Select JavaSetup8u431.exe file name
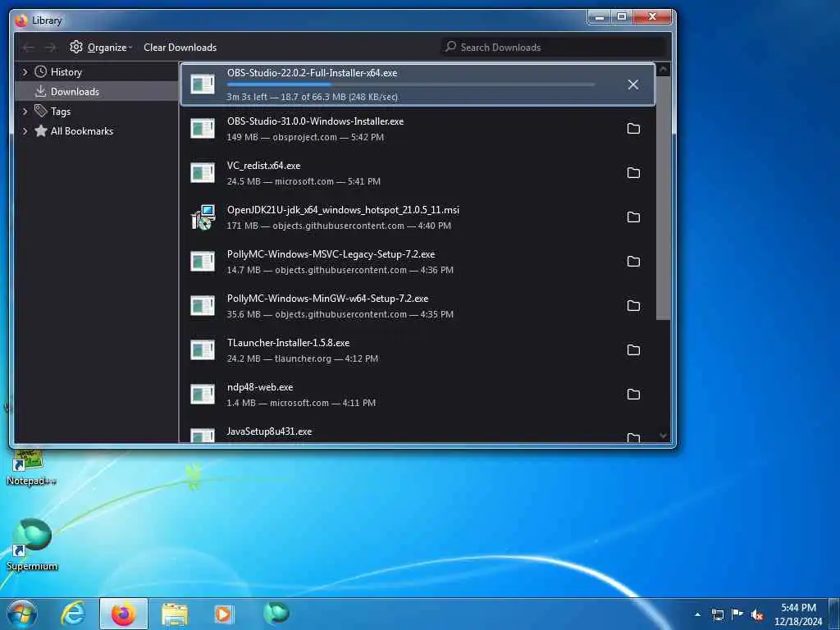Viewport: 840px width, 630px height. coord(269,431)
